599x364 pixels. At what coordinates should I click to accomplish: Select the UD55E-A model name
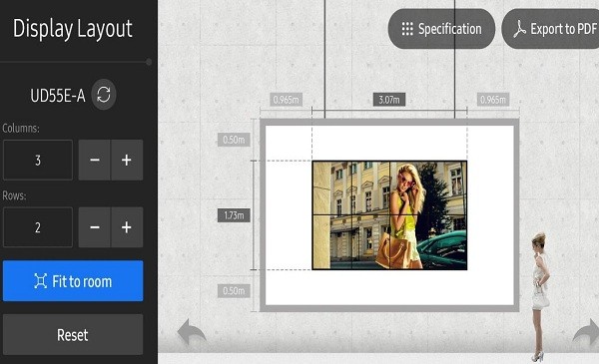58,96
